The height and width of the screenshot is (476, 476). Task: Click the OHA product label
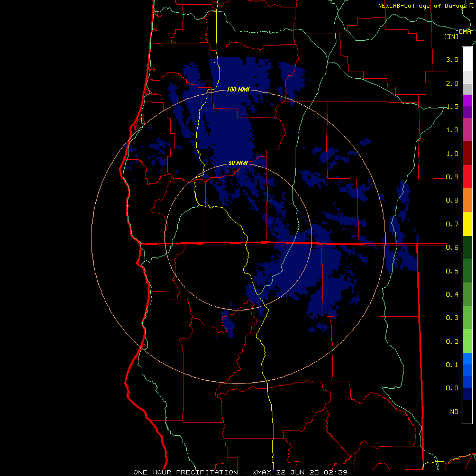pos(465,32)
